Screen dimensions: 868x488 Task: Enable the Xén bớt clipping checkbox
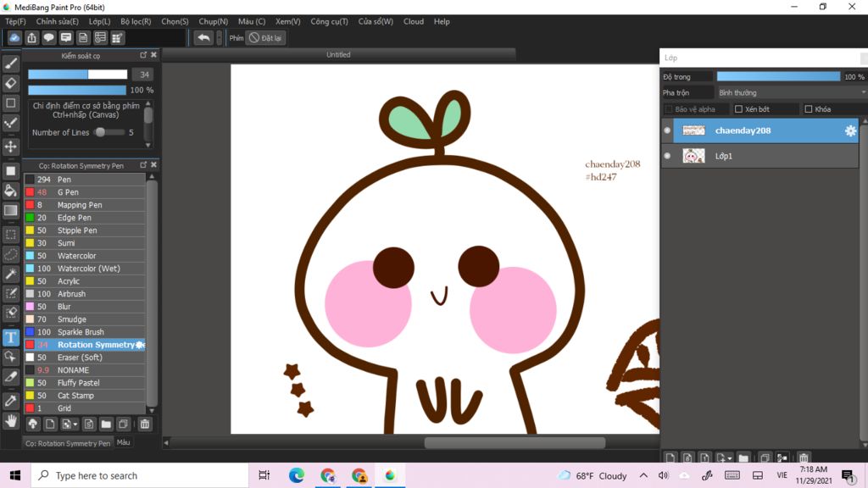(x=738, y=109)
